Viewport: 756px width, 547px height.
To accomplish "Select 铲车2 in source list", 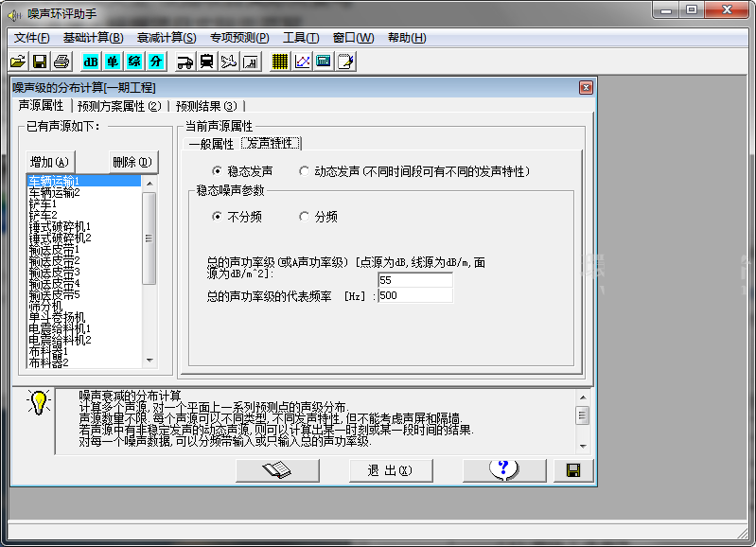I will (84, 215).
